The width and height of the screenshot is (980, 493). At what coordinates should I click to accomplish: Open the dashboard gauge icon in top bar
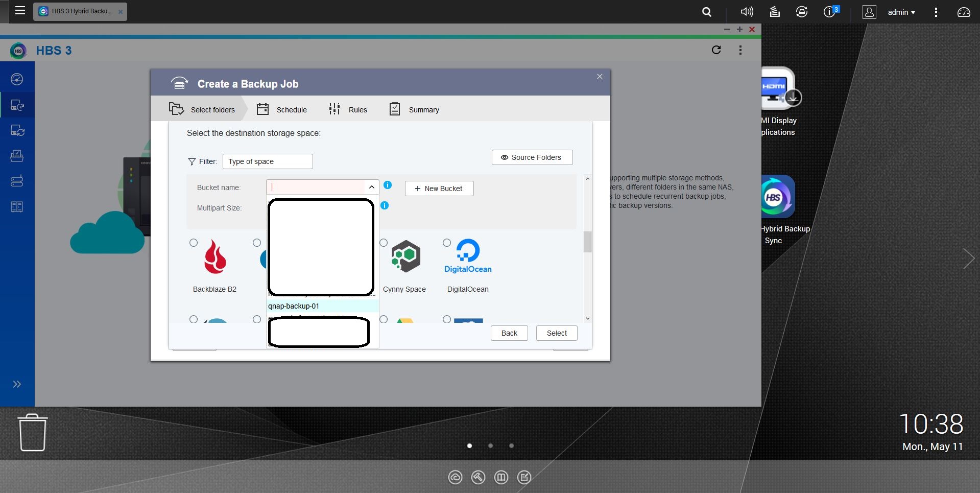coord(963,12)
